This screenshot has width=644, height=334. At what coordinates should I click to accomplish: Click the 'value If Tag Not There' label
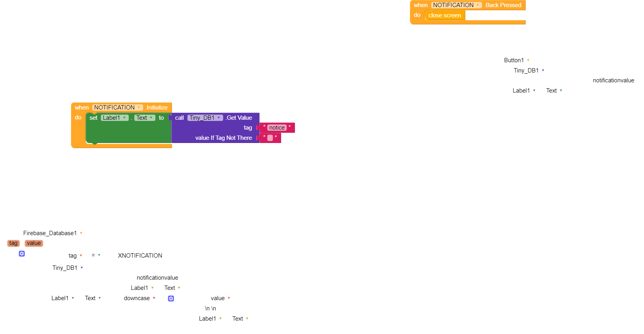pyautogui.click(x=223, y=138)
